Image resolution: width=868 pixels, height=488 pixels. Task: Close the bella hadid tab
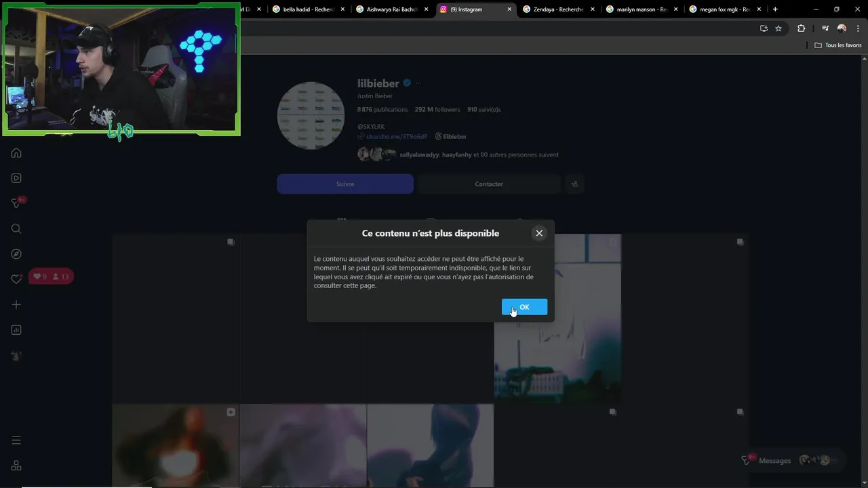pos(342,9)
